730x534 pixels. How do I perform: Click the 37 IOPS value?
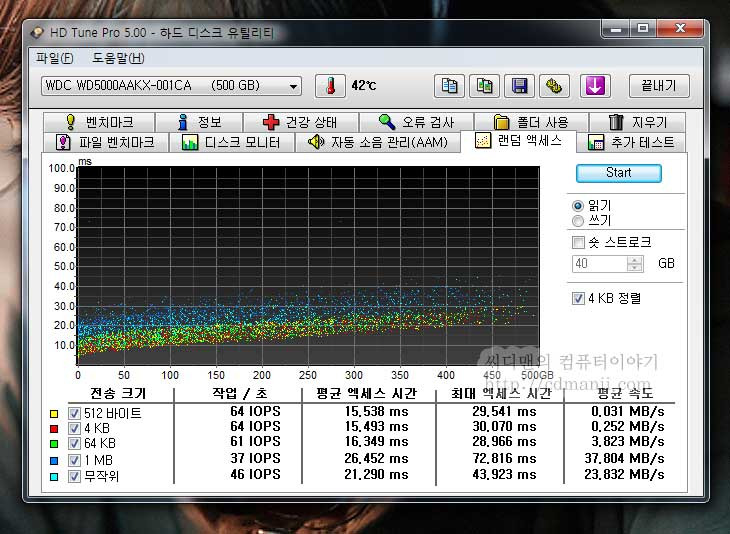click(256, 459)
